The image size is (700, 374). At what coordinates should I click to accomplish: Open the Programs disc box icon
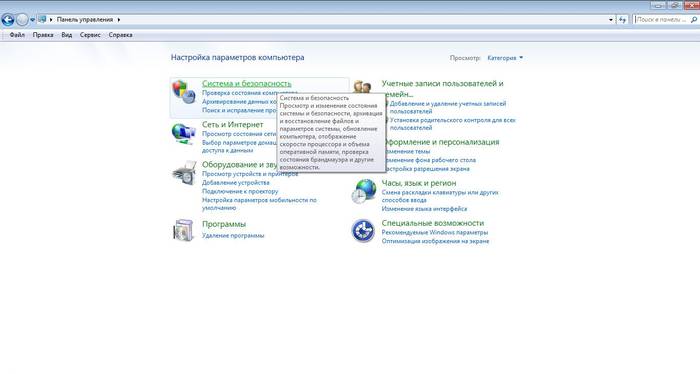pos(183,230)
